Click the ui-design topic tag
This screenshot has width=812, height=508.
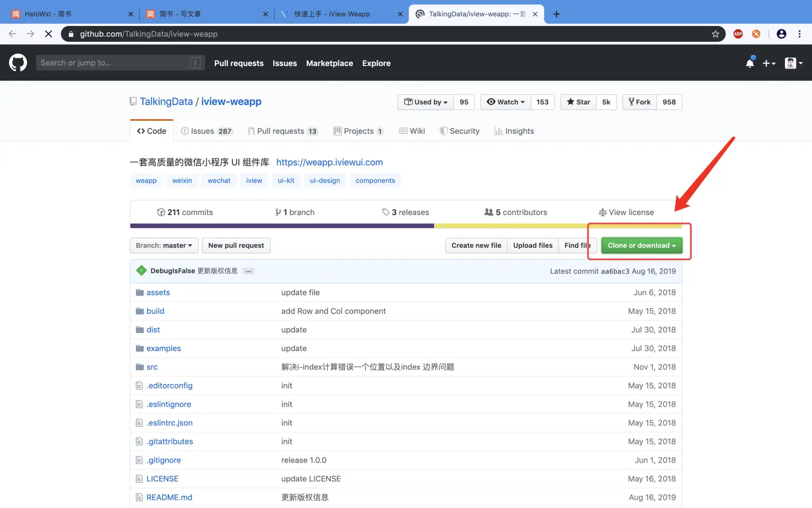click(325, 181)
